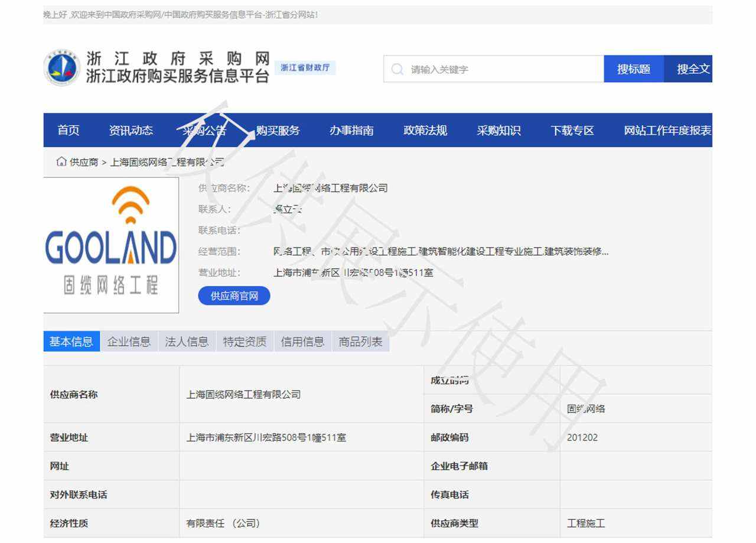Viewport: 756px width, 543px height.
Task: Open the 资讯动态 navigation menu
Action: pyautogui.click(x=131, y=131)
